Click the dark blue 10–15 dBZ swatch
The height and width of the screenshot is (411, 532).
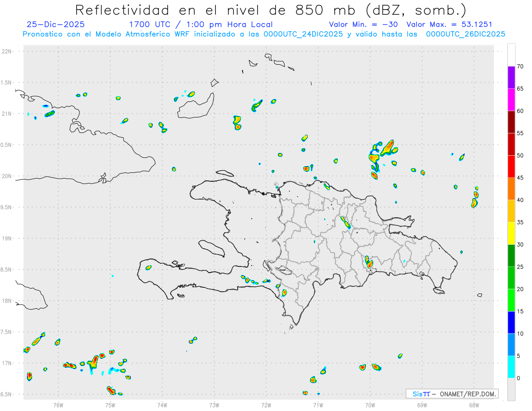(x=511, y=322)
